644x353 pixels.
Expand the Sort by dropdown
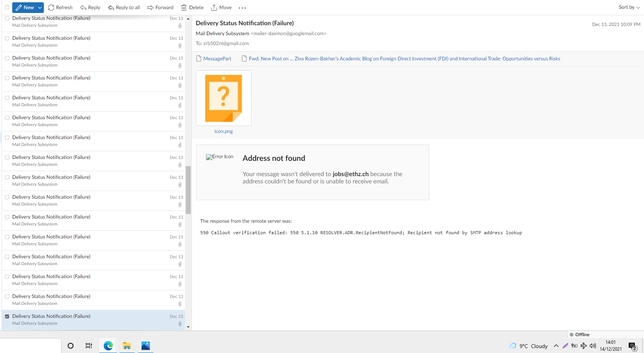pos(629,7)
